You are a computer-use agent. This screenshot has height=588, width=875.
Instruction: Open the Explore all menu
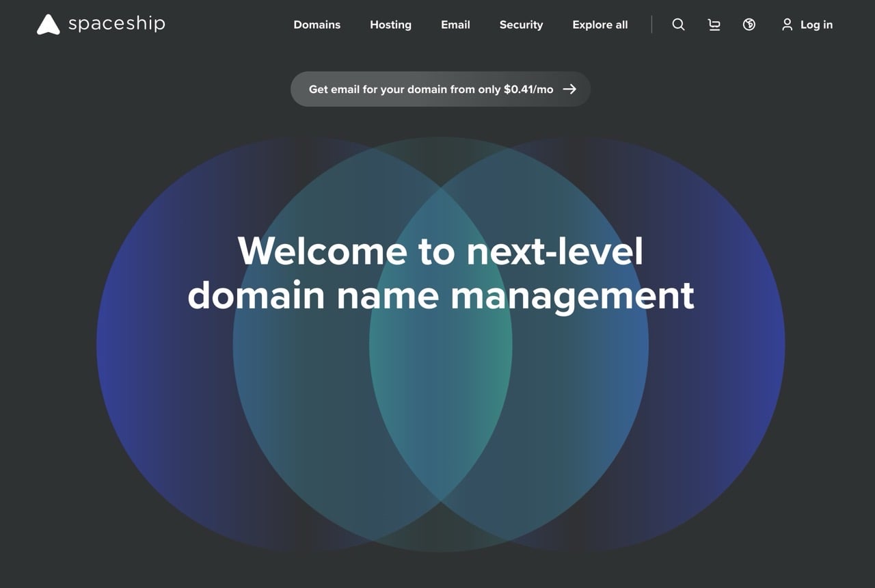pos(600,25)
